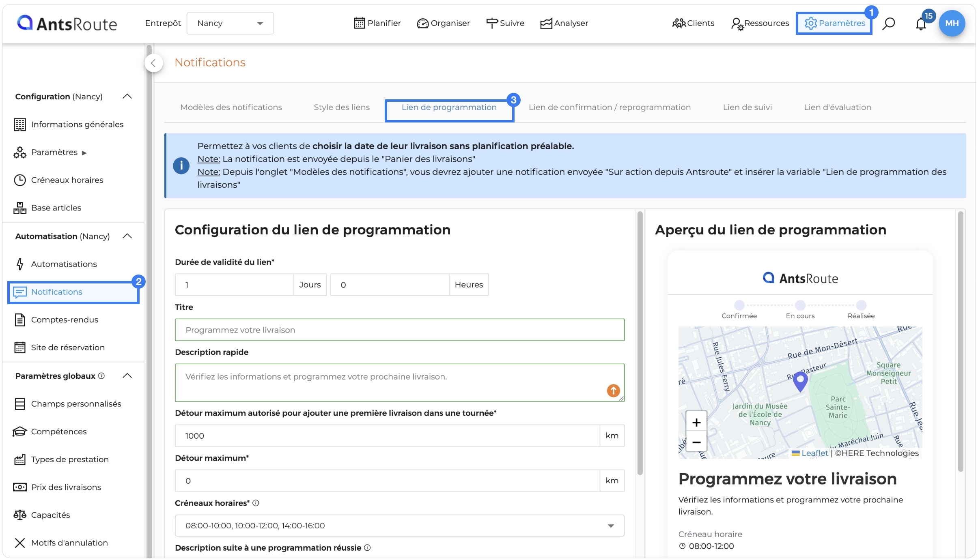Open the Entrepôt Nancy dropdown
Image resolution: width=978 pixels, height=560 pixels.
[230, 23]
